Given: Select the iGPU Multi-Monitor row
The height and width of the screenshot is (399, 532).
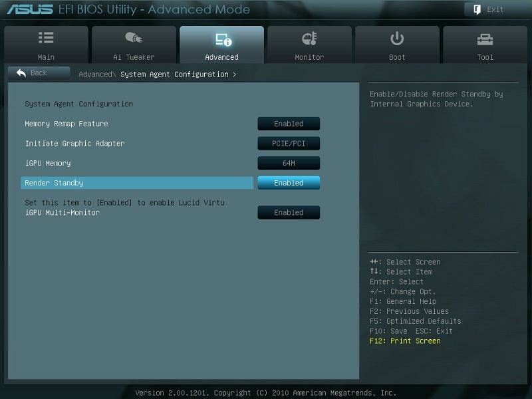Looking at the screenshot, I should [137, 212].
